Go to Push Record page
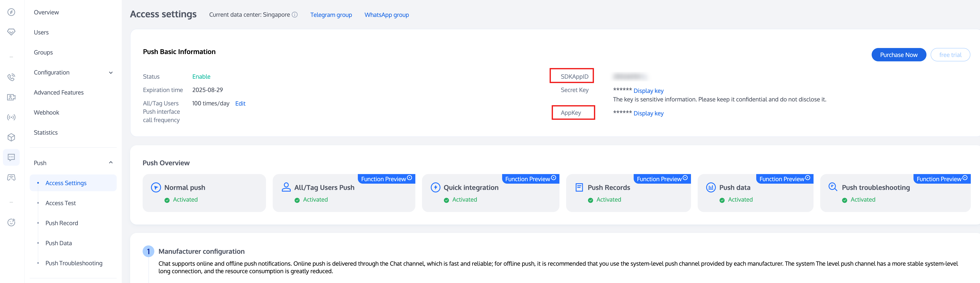 point(62,223)
